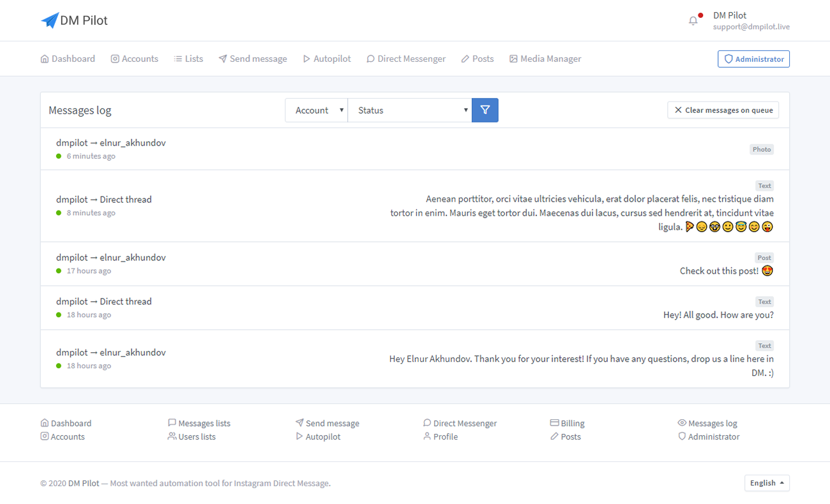Click the footer Messages lists chat icon
This screenshot has width=830, height=504.
pos(172,423)
